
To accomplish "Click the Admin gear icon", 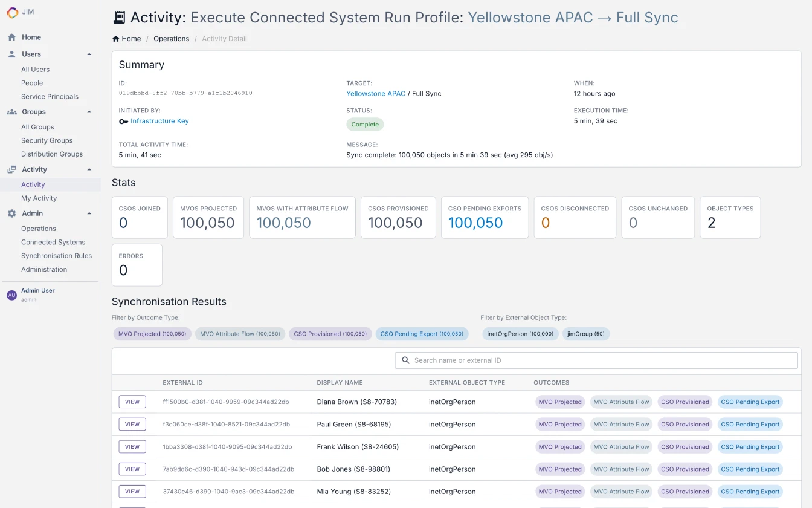I will [x=11, y=213].
